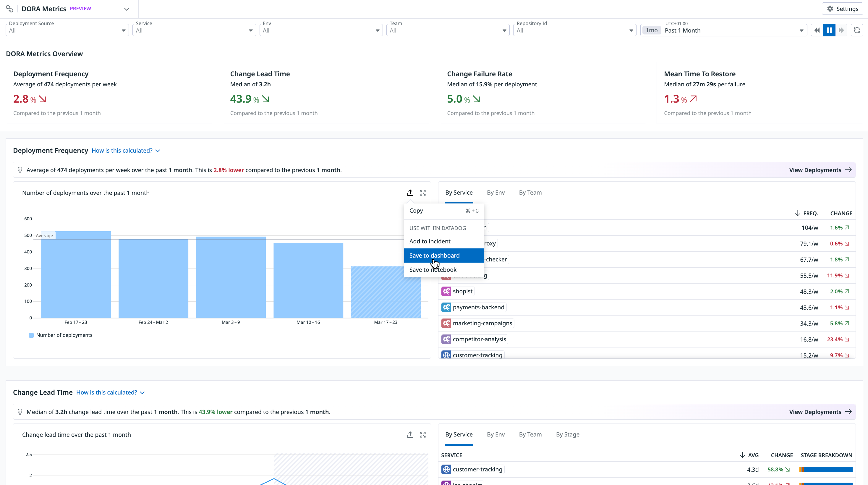The width and height of the screenshot is (868, 485).
Task: Click the payments-backend service icon
Action: point(446,307)
